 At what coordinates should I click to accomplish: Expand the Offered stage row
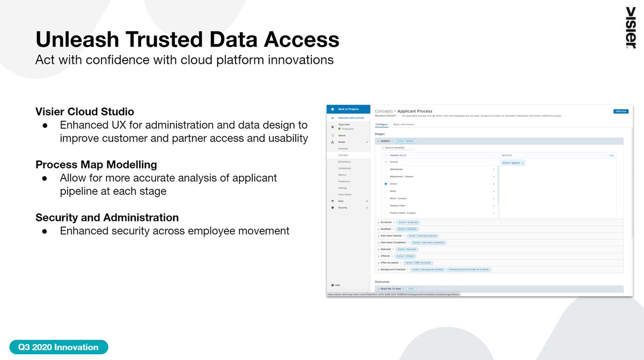[x=378, y=256]
